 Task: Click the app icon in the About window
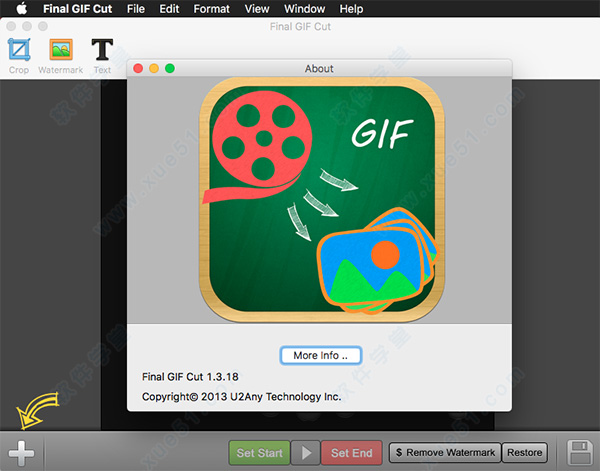pos(321,200)
